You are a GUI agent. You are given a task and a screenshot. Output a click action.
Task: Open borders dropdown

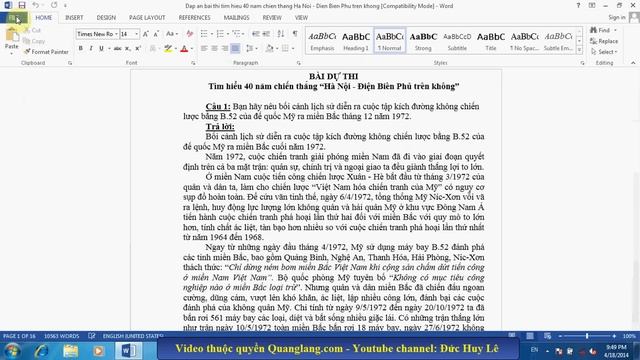293,49
